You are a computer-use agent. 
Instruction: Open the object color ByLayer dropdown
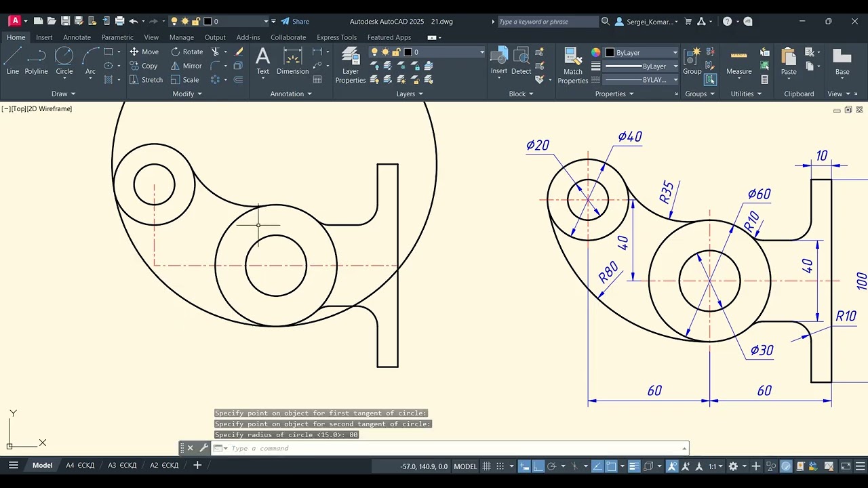coord(642,52)
